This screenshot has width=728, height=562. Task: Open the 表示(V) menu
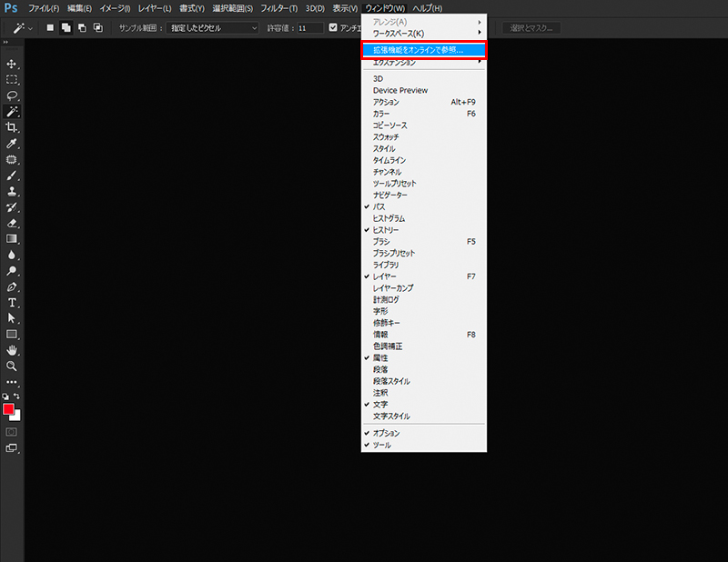[x=345, y=8]
